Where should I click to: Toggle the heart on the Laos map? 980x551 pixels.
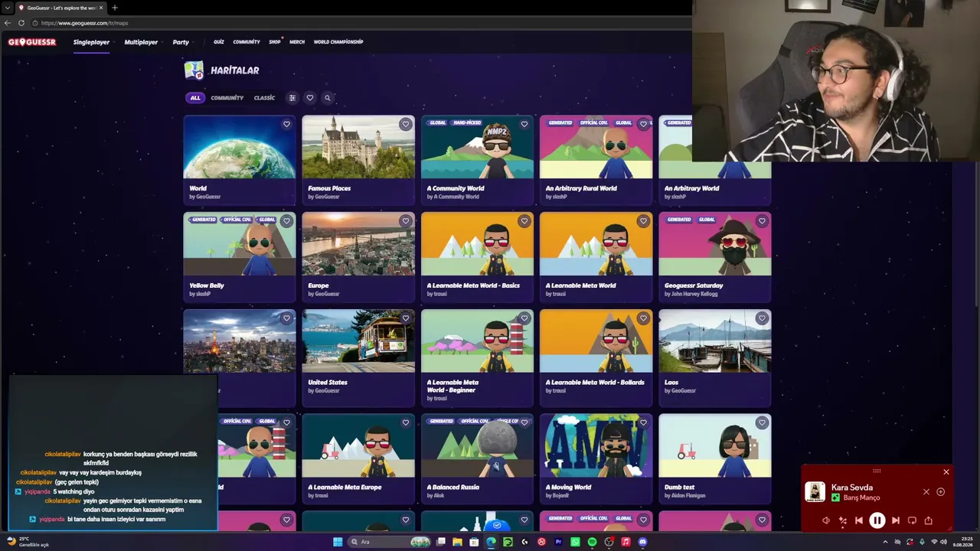(762, 318)
